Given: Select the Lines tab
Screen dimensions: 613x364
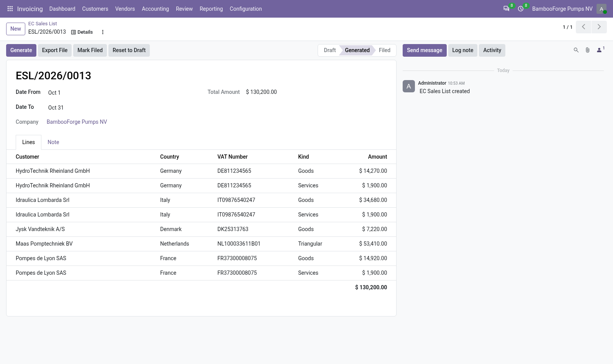Looking at the screenshot, I should (x=28, y=142).
